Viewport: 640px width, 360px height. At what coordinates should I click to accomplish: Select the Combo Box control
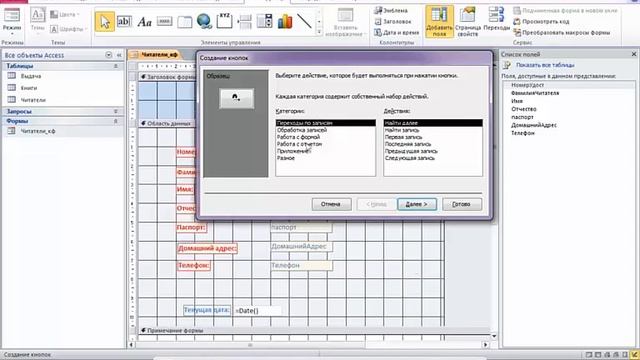[264, 21]
